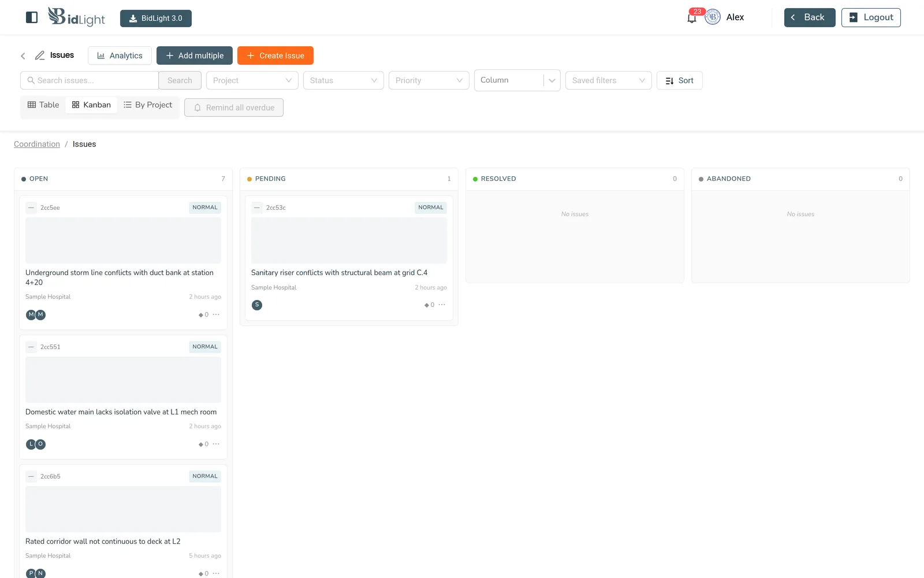
Task: Click Sample Hospital on sanitary riser card
Action: tap(274, 287)
